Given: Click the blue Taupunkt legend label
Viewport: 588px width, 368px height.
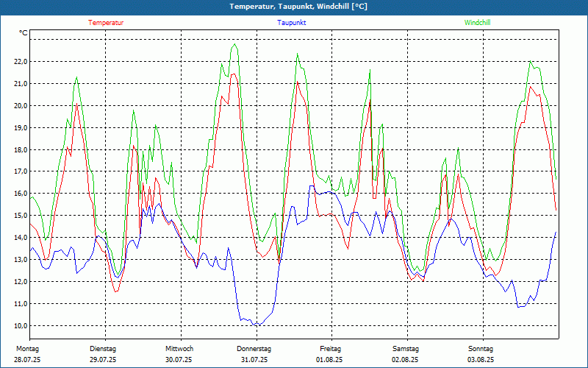Looking at the screenshot, I should 292,23.
